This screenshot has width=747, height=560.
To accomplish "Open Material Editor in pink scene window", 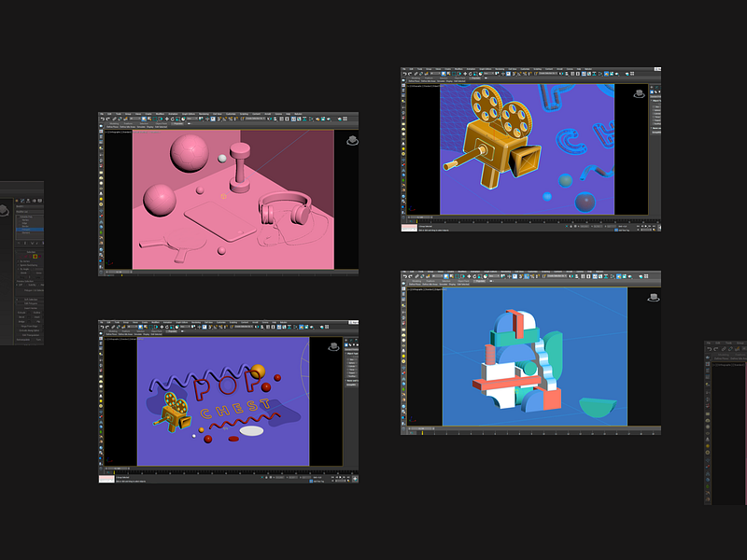I will click(x=311, y=119).
